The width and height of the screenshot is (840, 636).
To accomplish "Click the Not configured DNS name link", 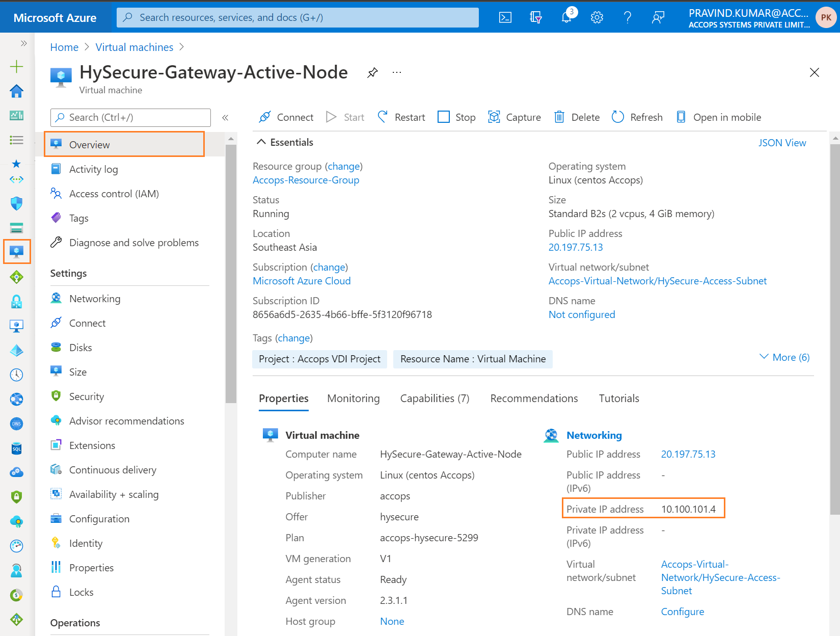I will click(x=582, y=314).
